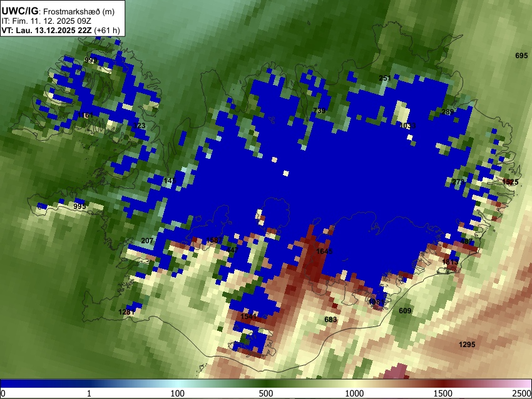Select the 1587 map value

pos(215,240)
